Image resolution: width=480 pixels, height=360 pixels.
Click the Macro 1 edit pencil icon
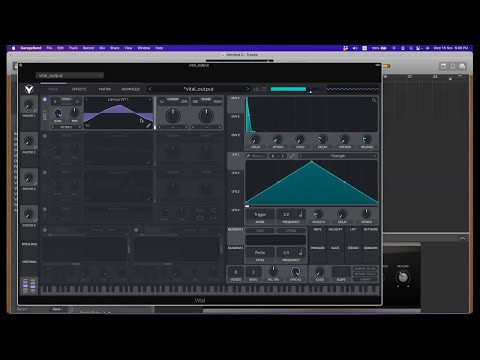tap(35, 110)
